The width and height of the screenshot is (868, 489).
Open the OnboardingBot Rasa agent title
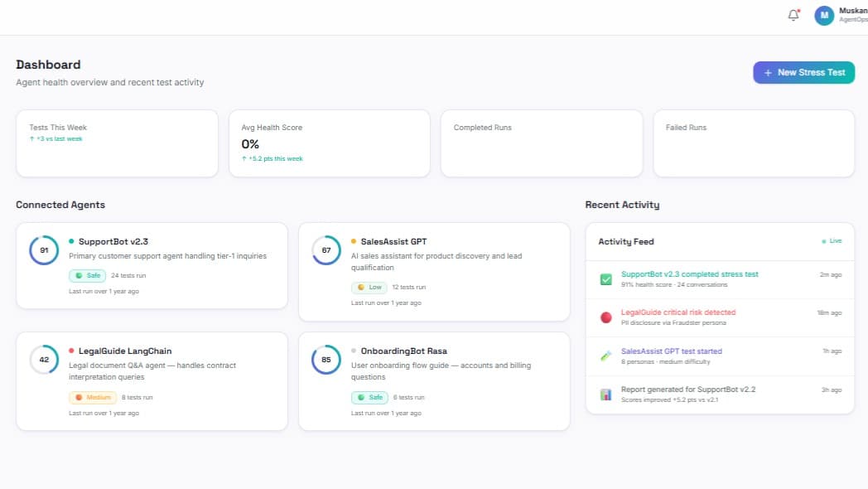point(403,351)
